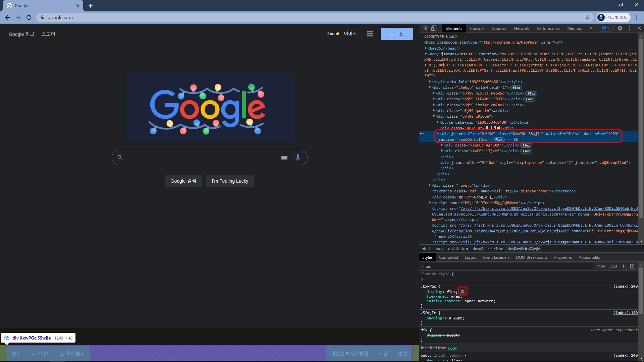The width and height of the screenshot is (644, 362).
Task: Collapse the o3j99 c93Gbe div node
Action: click(x=434, y=116)
